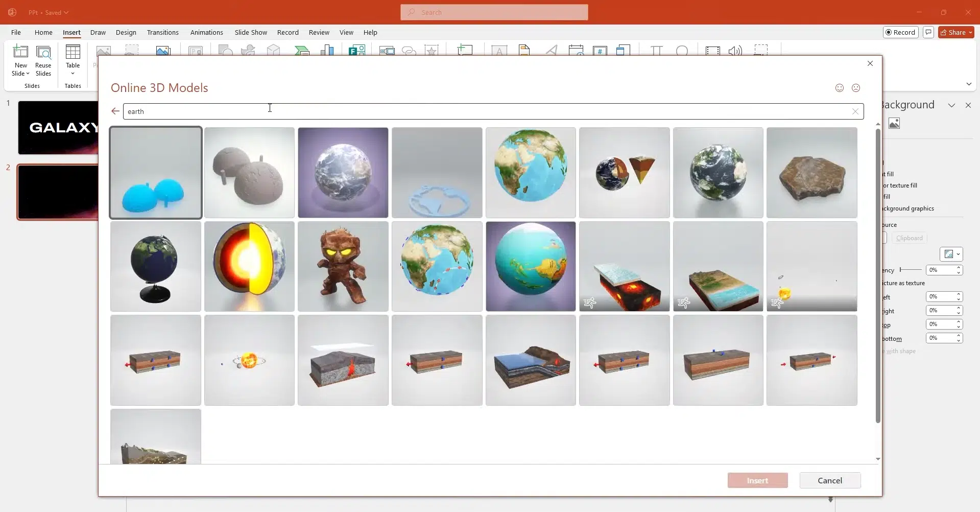Open Comments via the comment icon
The image size is (980, 512).
click(928, 32)
